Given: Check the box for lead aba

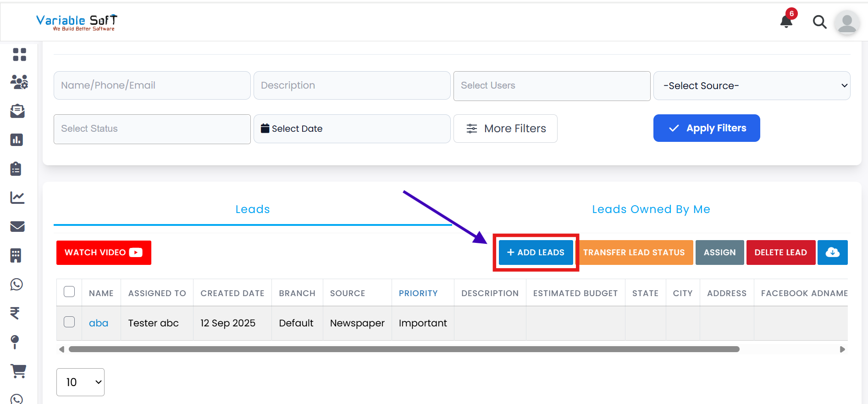Looking at the screenshot, I should click(69, 322).
